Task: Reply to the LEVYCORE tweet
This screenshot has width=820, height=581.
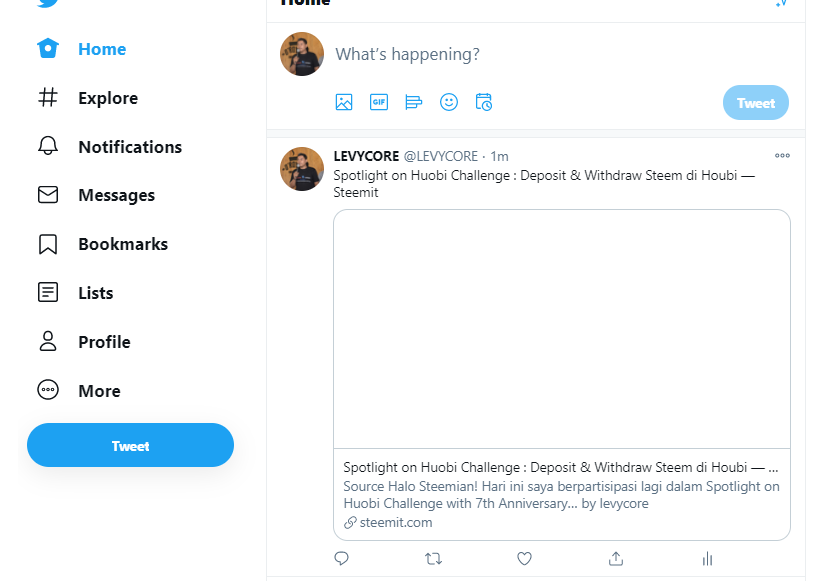Action: pos(341,559)
